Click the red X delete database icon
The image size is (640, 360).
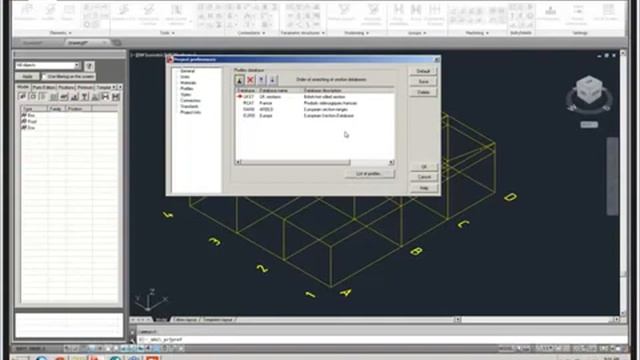250,80
